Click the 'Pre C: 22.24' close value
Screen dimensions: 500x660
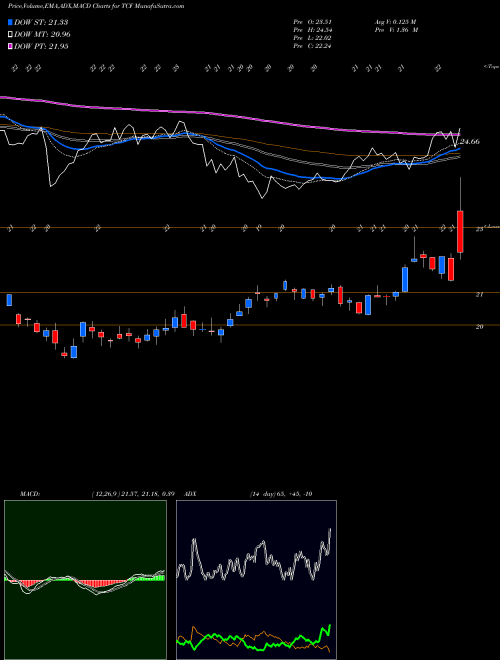click(313, 46)
